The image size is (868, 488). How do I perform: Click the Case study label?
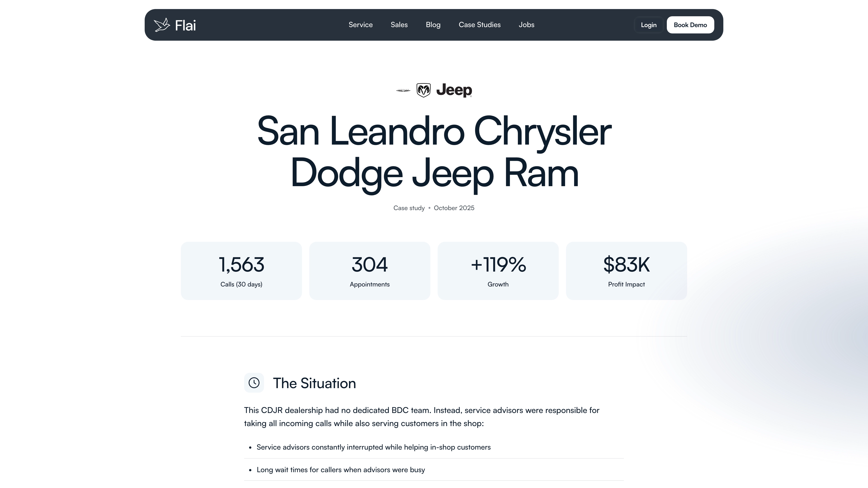coord(409,208)
